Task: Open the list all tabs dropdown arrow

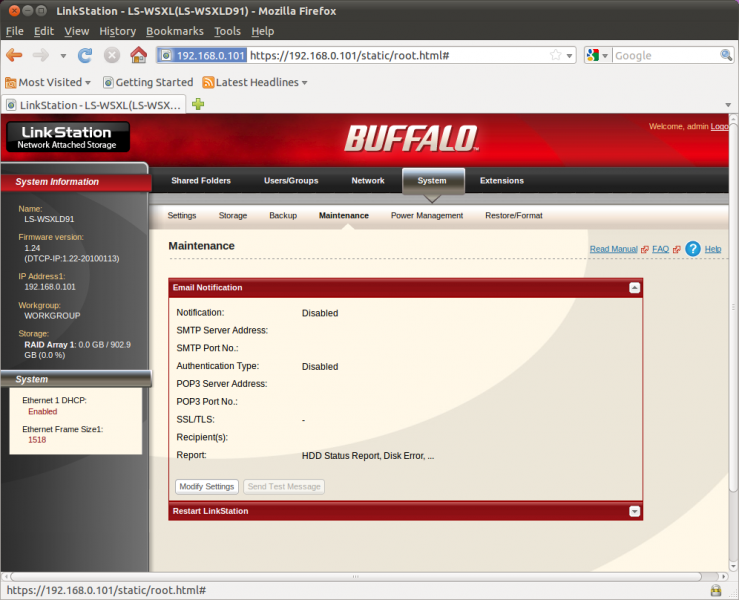Action: tap(728, 105)
